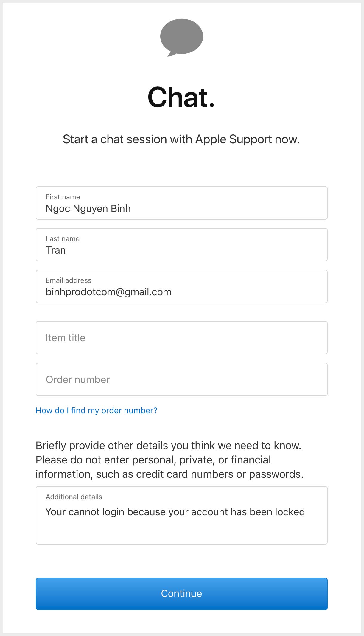This screenshot has height=636, width=364.
Task: Select the empty Item title field
Action: pos(182,338)
